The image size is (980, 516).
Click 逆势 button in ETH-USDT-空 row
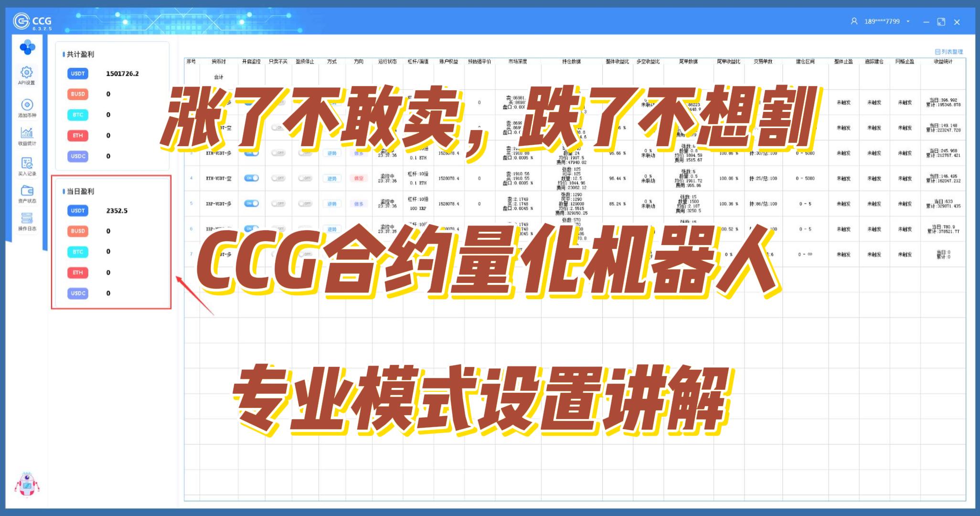click(332, 179)
